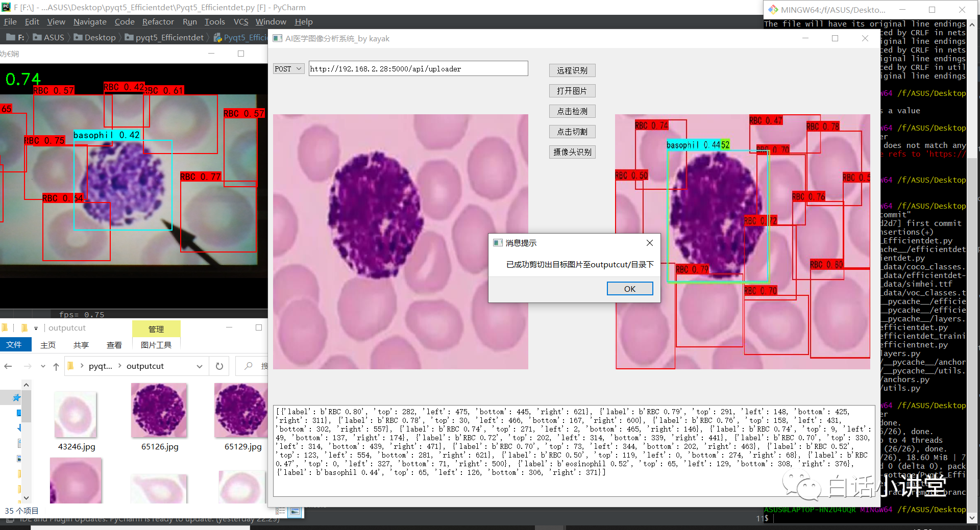The height and width of the screenshot is (530, 980).
Task: Switch Explorer to details view icon
Action: coord(280,511)
